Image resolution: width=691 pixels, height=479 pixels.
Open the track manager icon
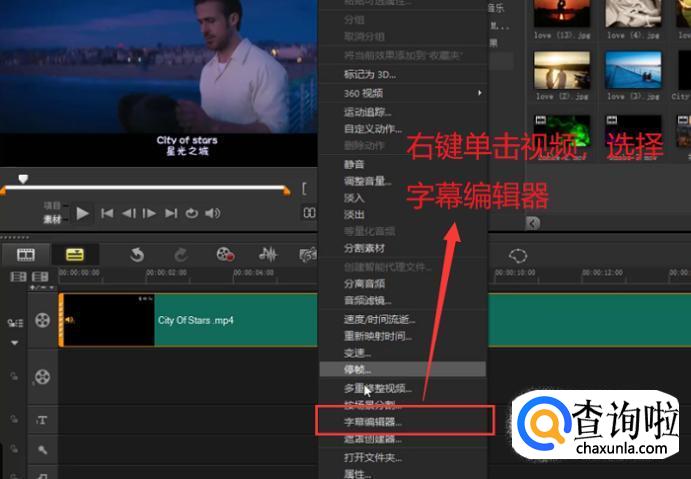coord(40,277)
